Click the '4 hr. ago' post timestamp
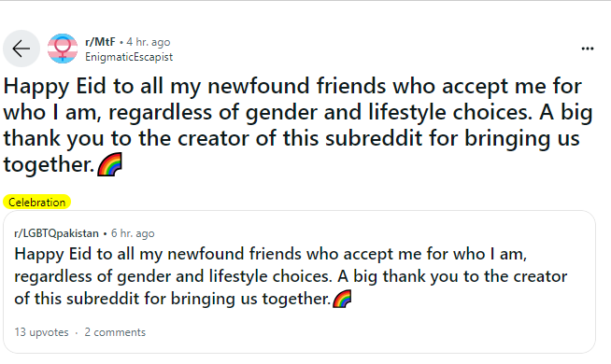Image resolution: width=611 pixels, height=364 pixels. coord(148,42)
